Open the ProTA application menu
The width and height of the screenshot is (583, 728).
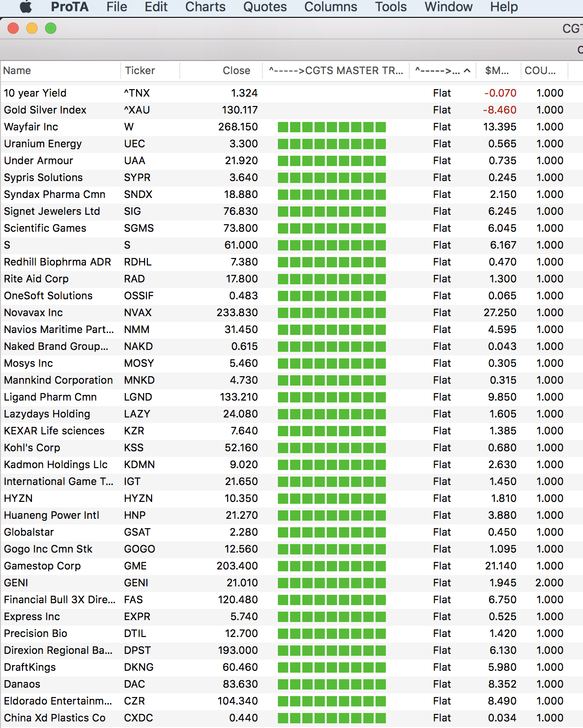pos(69,7)
